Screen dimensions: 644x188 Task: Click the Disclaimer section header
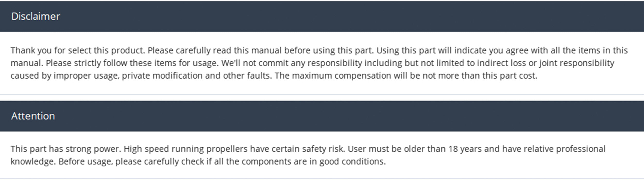[322, 16]
